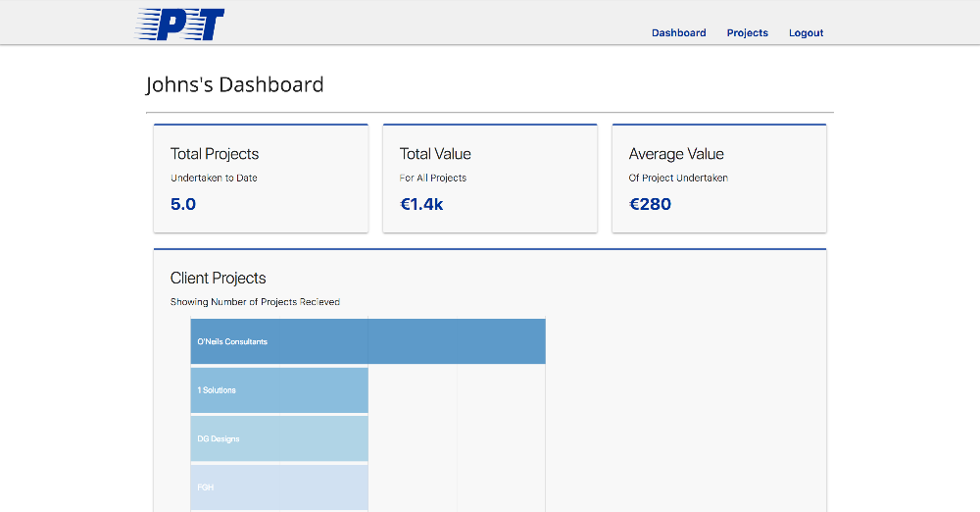Click the Of Project Undertaken subtitle
980x512 pixels.
point(678,179)
